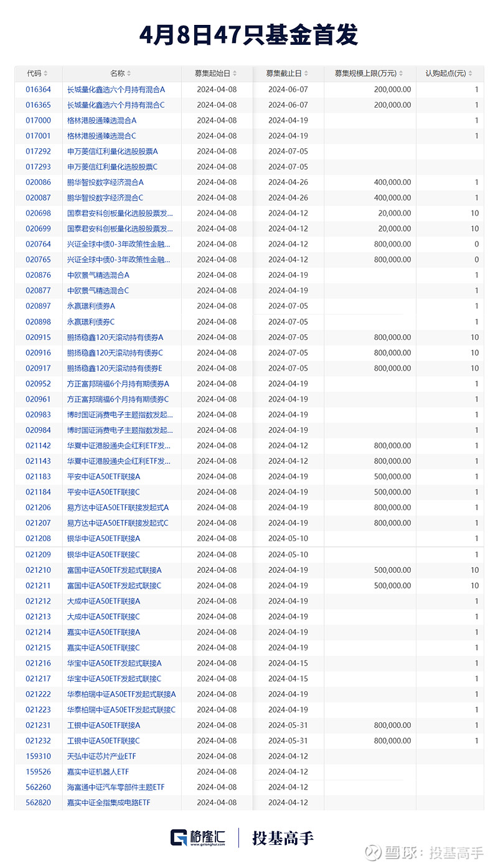The width and height of the screenshot is (498, 868).
Task: Open fund code 016364
Action: coord(39,90)
